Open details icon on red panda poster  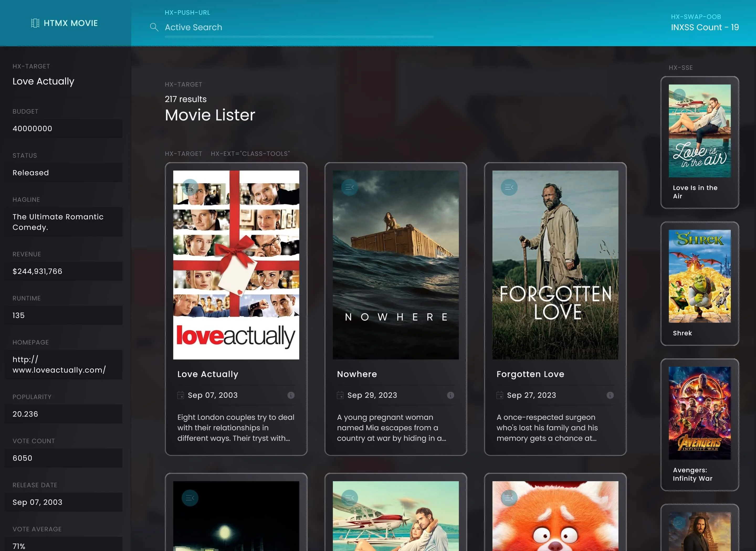click(x=509, y=498)
